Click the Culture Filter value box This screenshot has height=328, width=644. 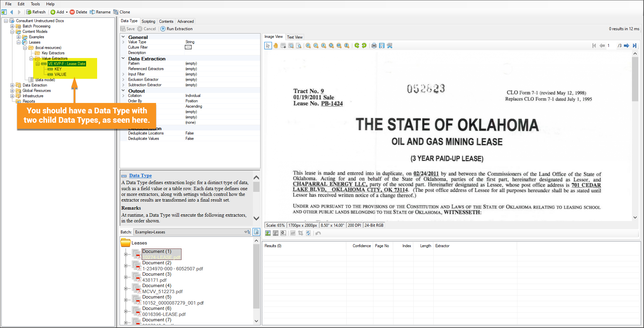coord(188,47)
